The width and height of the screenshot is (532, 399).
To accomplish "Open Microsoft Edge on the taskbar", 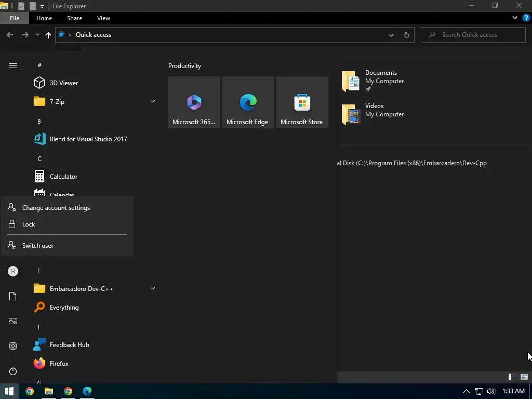I will (x=87, y=391).
